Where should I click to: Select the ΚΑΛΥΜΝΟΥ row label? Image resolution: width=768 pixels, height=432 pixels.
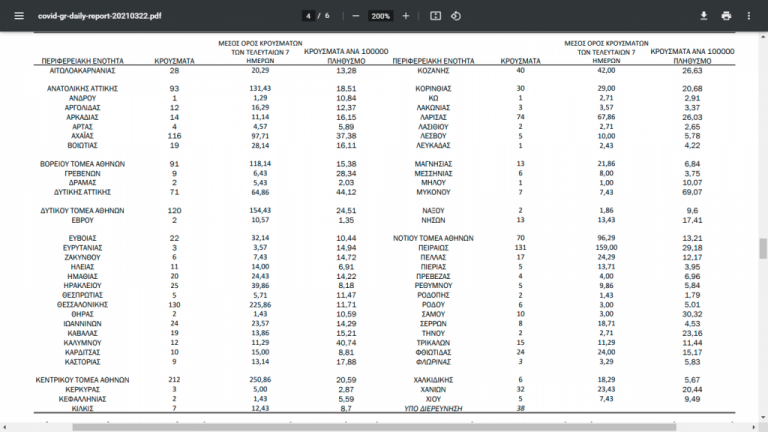click(x=82, y=343)
